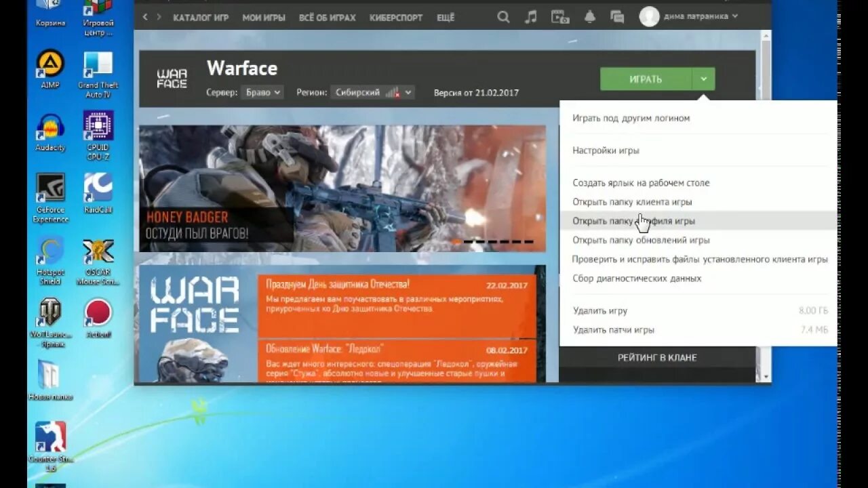This screenshot has width=868, height=488.
Task: Open the music note icon in the header
Action: [531, 17]
